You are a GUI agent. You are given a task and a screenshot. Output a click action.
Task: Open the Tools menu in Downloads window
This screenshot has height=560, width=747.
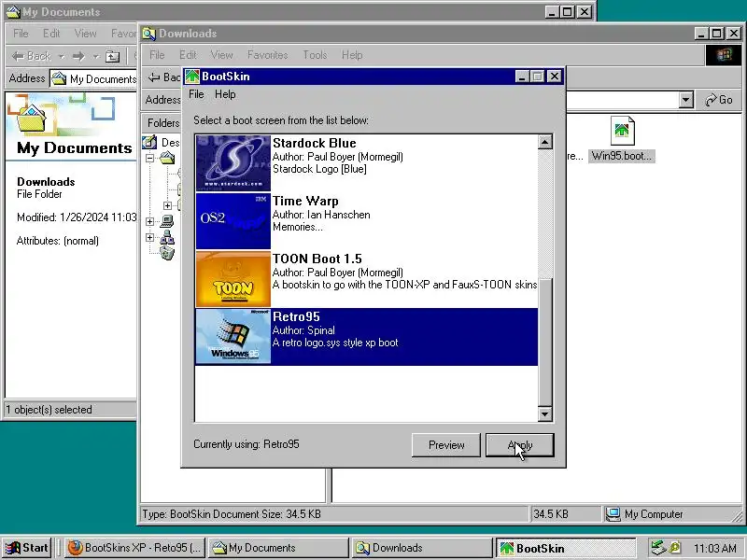tap(315, 55)
